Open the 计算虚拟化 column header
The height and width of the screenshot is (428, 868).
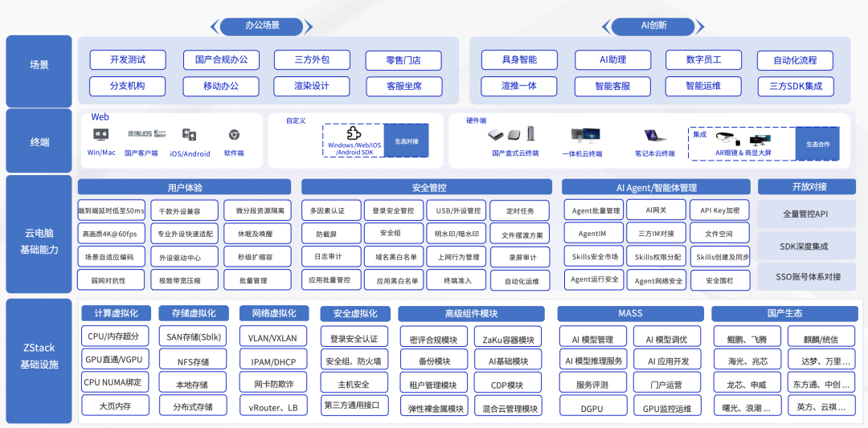115,313
